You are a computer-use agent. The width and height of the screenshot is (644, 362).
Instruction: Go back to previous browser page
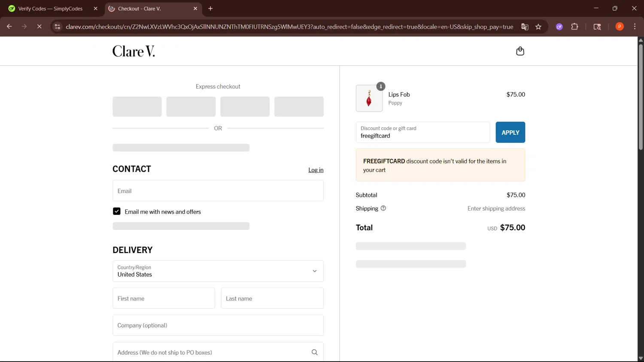(x=9, y=27)
